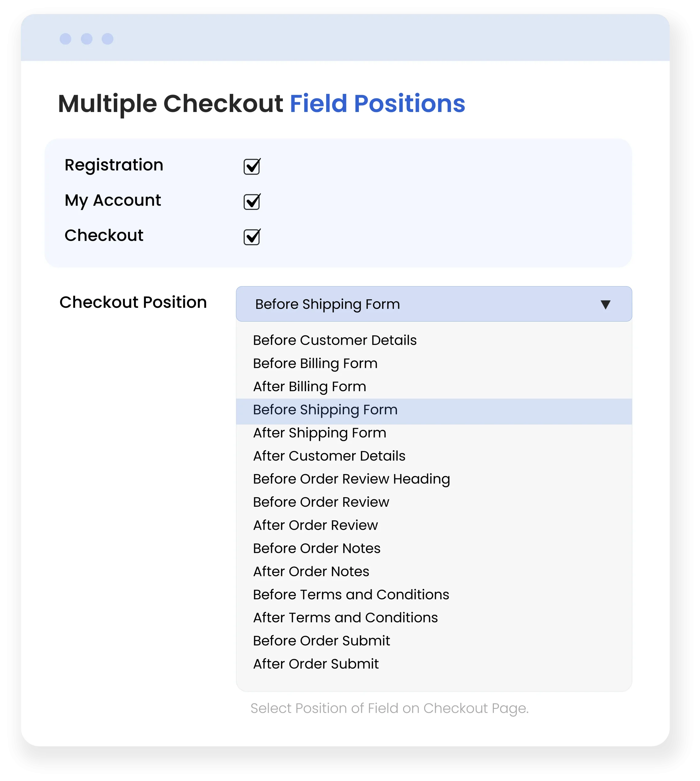The height and width of the screenshot is (781, 700).
Task: Select After Terms and Conditions option
Action: pos(345,617)
